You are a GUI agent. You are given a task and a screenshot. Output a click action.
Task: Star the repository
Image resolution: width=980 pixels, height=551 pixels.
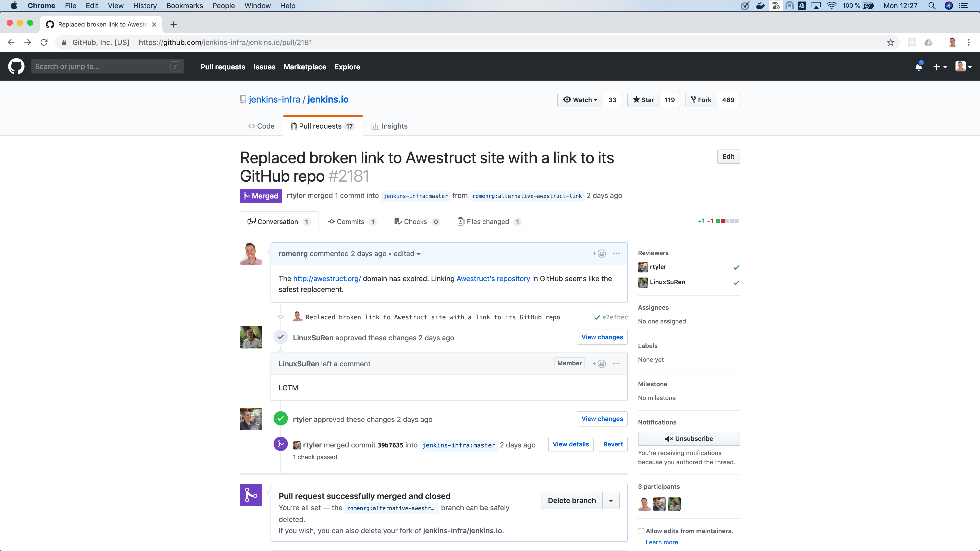(643, 100)
